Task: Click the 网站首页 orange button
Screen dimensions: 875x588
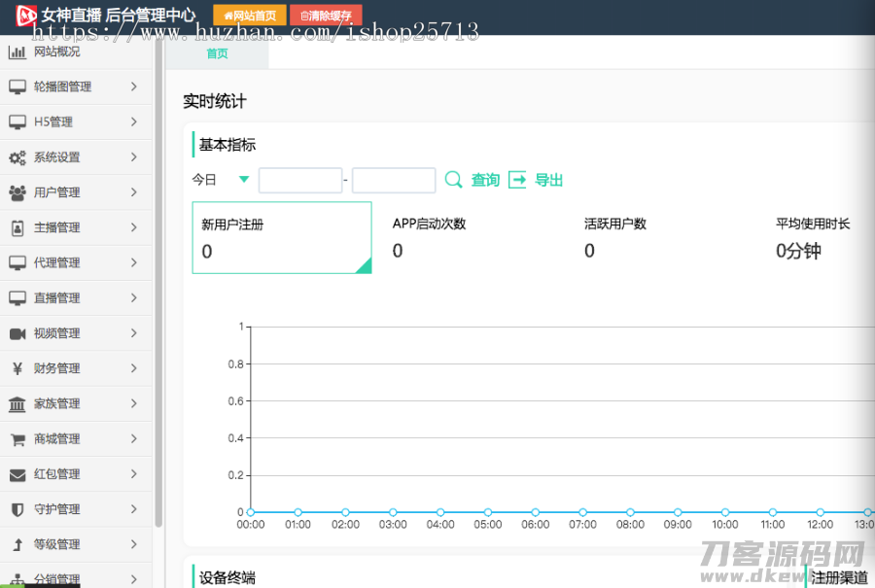Action: coord(250,16)
